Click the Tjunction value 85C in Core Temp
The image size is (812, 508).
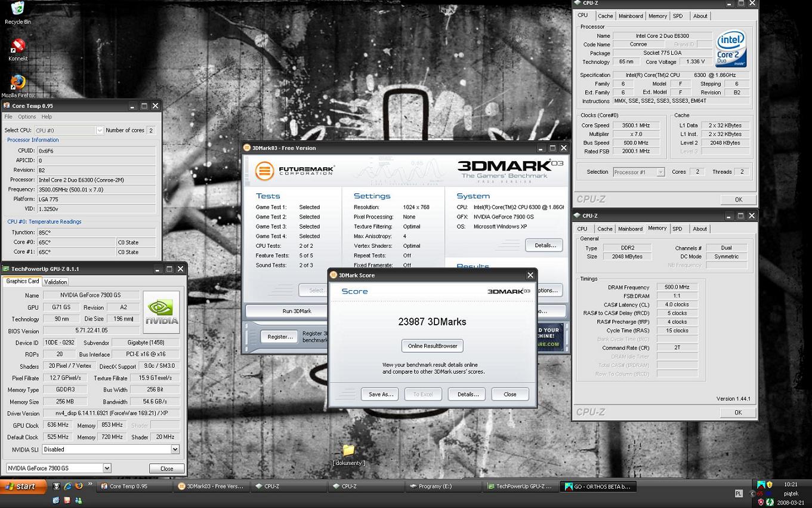coord(96,232)
